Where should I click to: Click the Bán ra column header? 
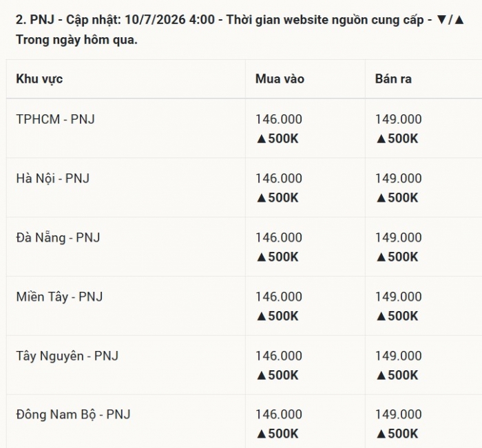click(393, 79)
